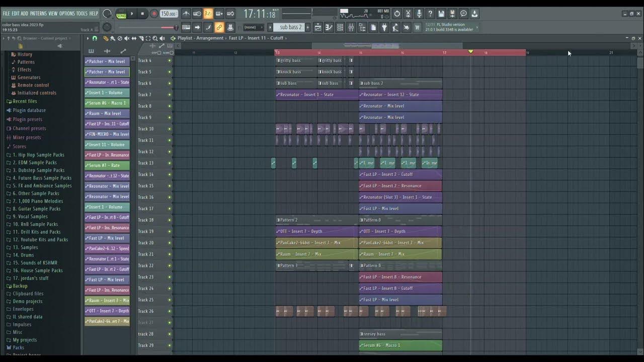Toggle the 3-2-1 countdown before recording
Viewport: 644px width, 362px height.
[x=208, y=14]
